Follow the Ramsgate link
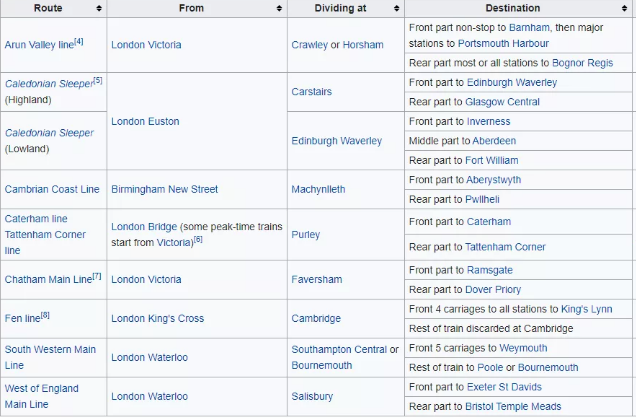This screenshot has height=418, width=636. (490, 270)
